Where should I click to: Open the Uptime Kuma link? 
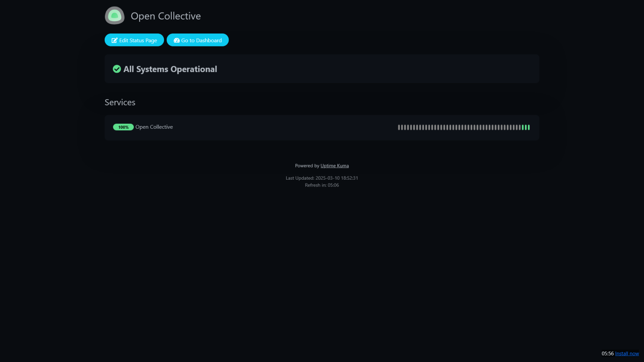point(335,166)
